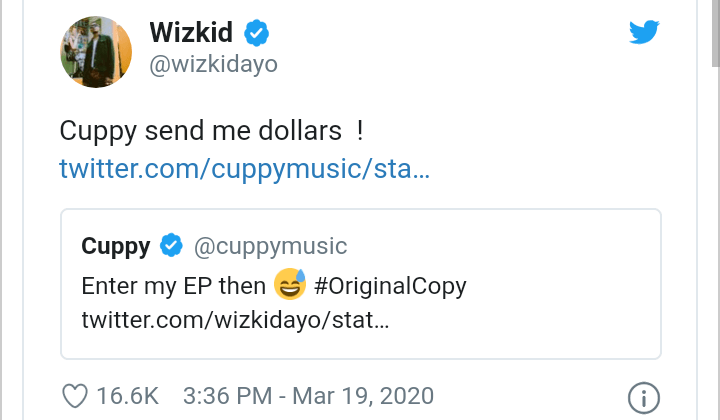Click the "Cuppy send me dollars" tweet text
Screen dimensions: 720x420
coord(204,131)
